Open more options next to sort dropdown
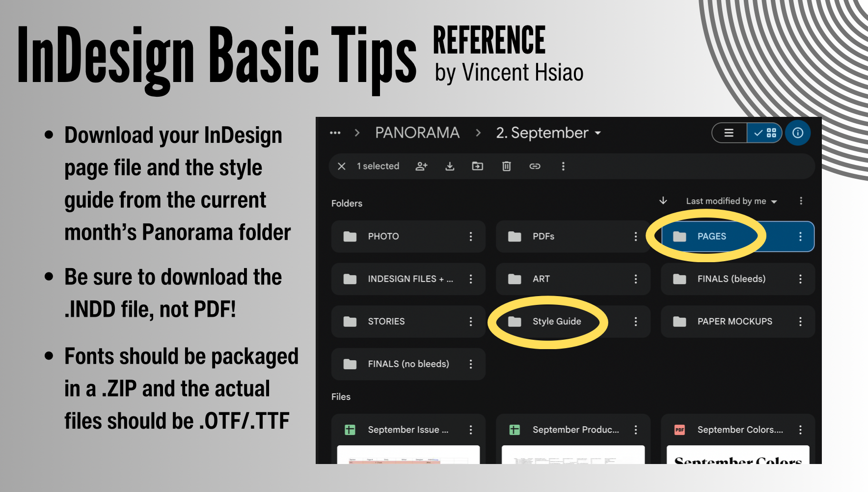Image resolution: width=868 pixels, height=492 pixels. coord(801,201)
